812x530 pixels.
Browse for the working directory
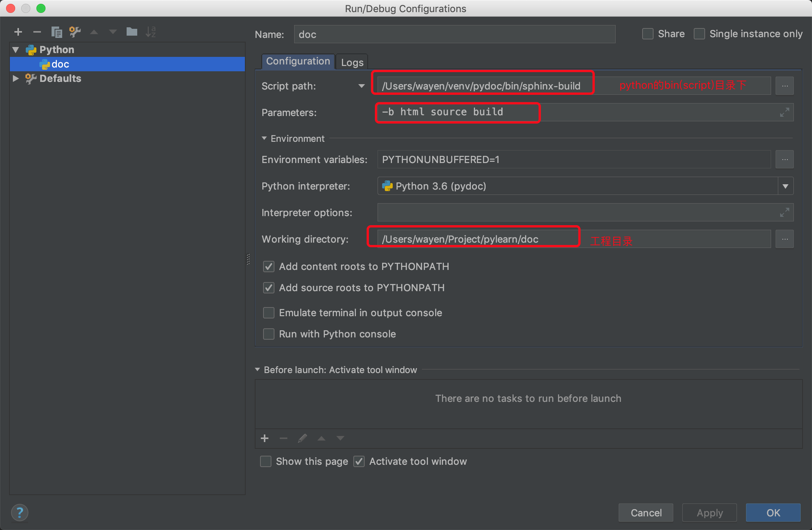[784, 239]
